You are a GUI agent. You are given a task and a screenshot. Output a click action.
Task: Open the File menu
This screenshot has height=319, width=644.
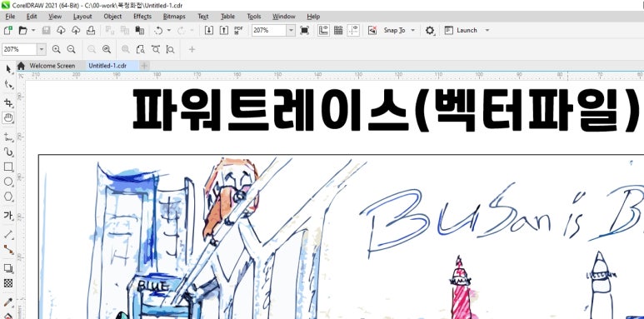click(10, 17)
